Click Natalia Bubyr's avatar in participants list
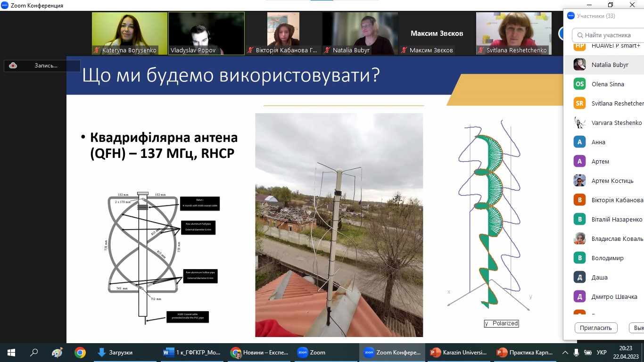 (x=579, y=65)
